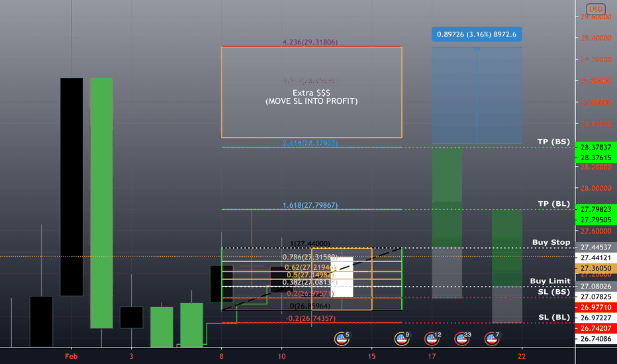This screenshot has height=364, width=617.
Task: Select the SL (BS) line label
Action: 554,292
